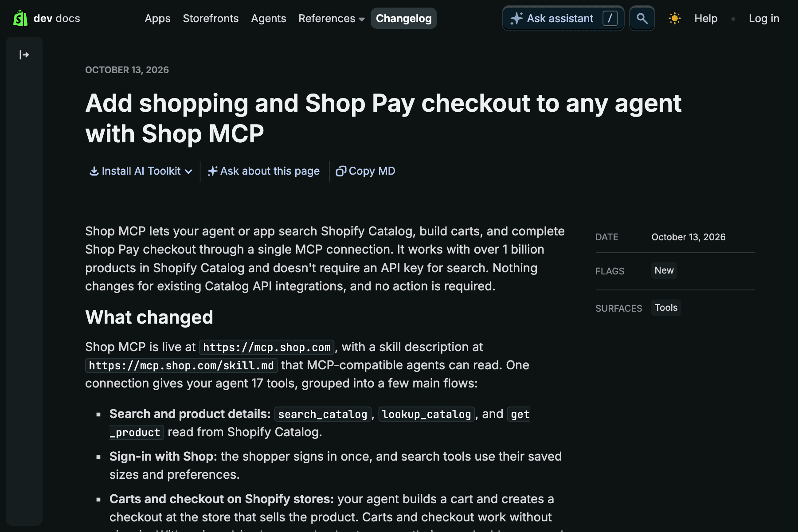
Task: Click the slash shortcut key badge
Action: [610, 18]
